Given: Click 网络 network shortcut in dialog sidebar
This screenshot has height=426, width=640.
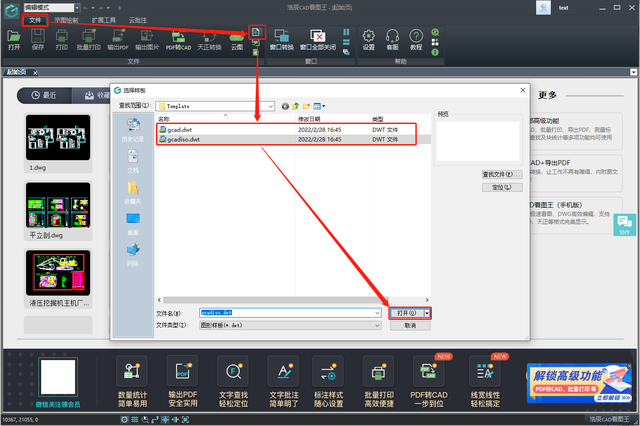Looking at the screenshot, I should point(133,255).
